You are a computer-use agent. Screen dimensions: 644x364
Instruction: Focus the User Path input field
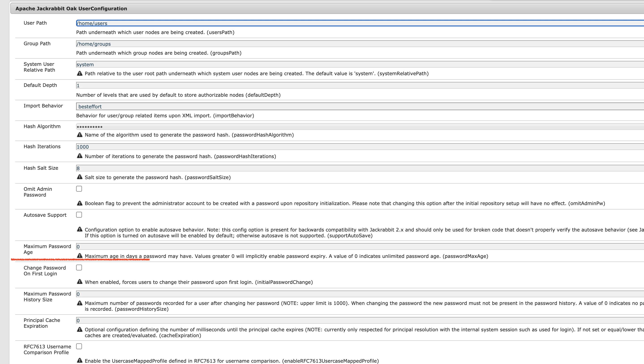350,23
